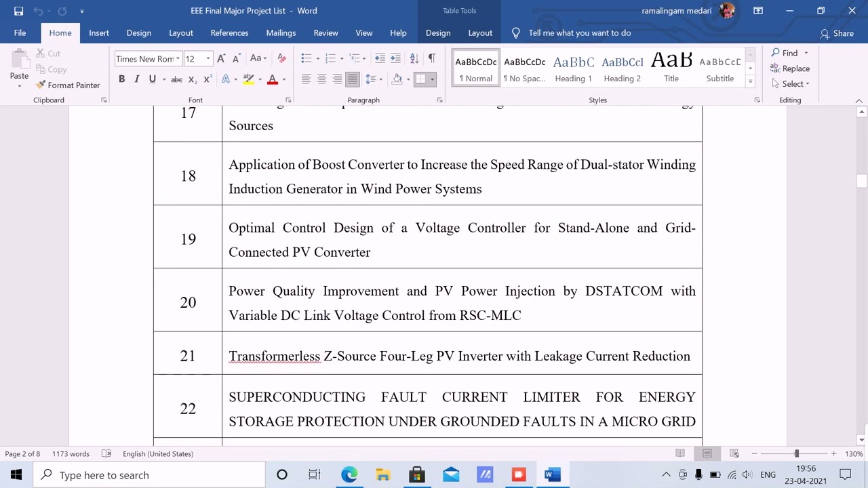The image size is (868, 488).
Task: Toggle Superscript formatting
Action: [x=208, y=79]
